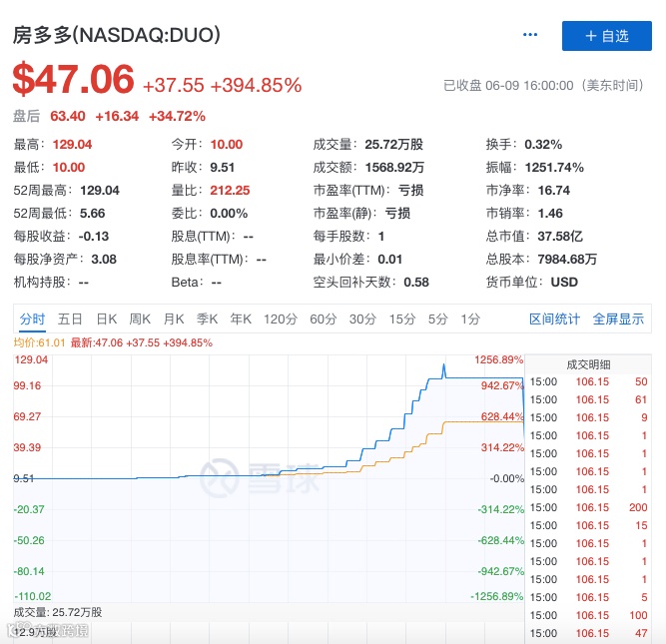Click the 量比 value 212.25

coord(230,191)
